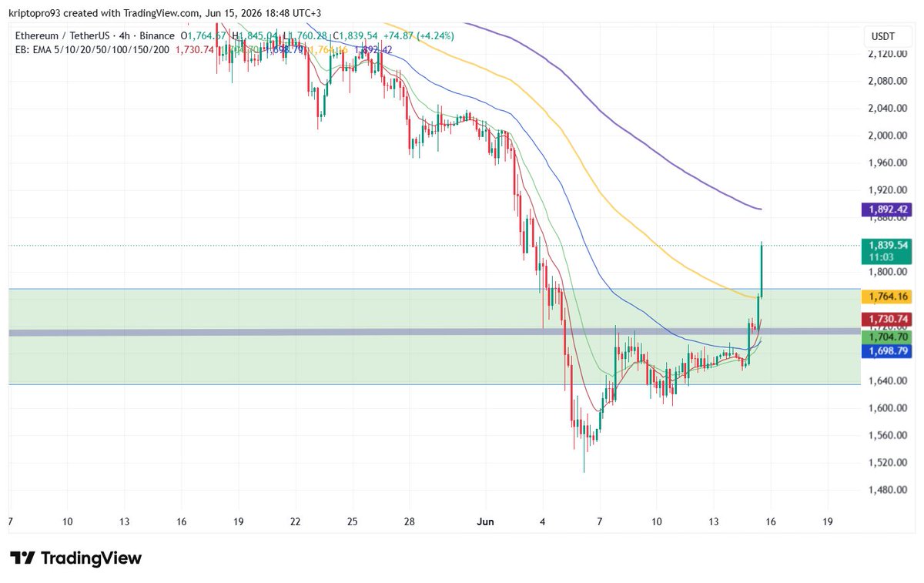
Task: Click the Jun label on time axis
Action: 486,521
